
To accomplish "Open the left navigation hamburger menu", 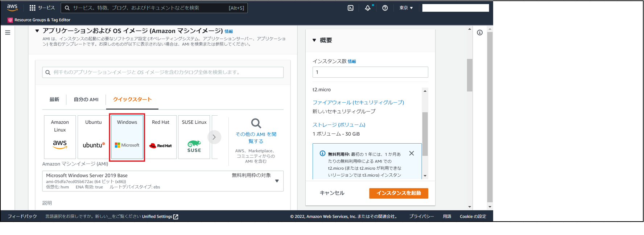I will tap(8, 33).
